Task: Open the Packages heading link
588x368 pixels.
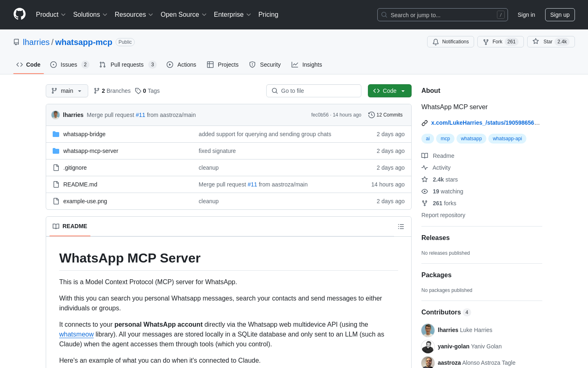Action: coord(436,275)
